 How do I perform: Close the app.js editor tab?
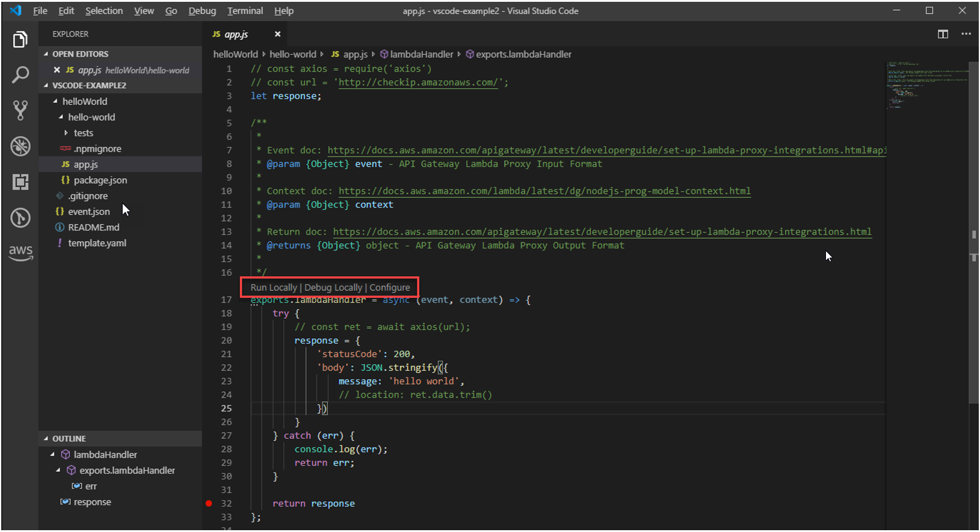coord(277,34)
